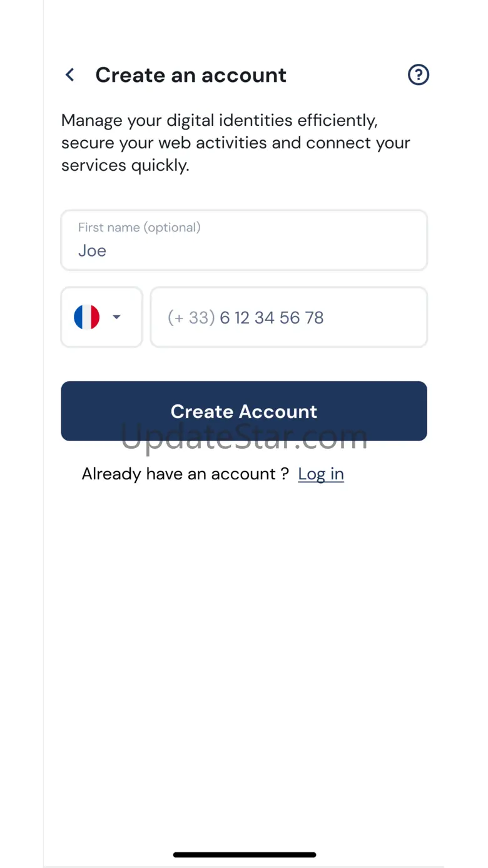This screenshot has height=868, width=488.
Task: Click the word "Create" on the dark button
Action: [x=201, y=411]
